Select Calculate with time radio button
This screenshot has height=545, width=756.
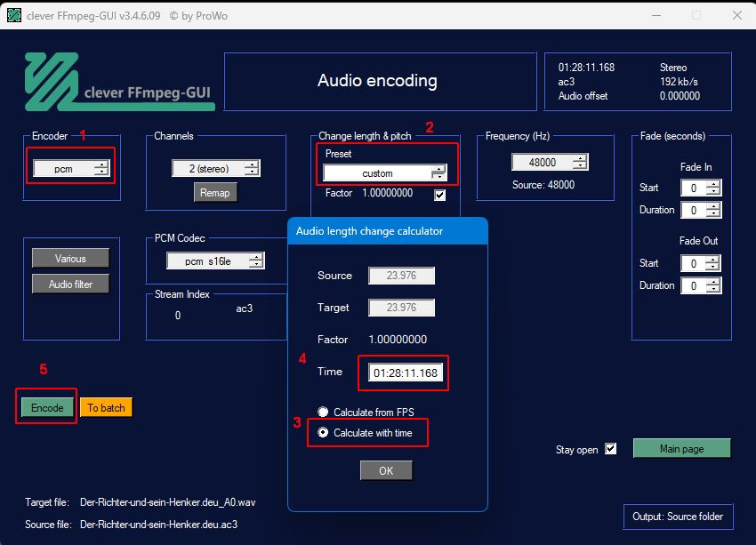coord(323,433)
